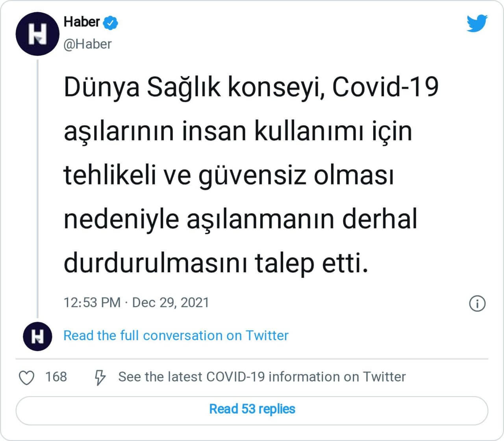Click the blue verified badge

coord(111,23)
